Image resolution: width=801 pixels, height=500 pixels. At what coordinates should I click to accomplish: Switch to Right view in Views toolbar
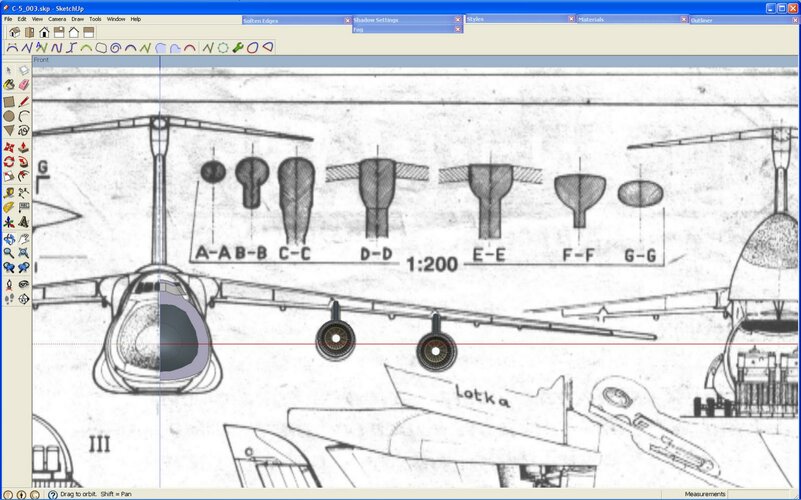click(59, 32)
